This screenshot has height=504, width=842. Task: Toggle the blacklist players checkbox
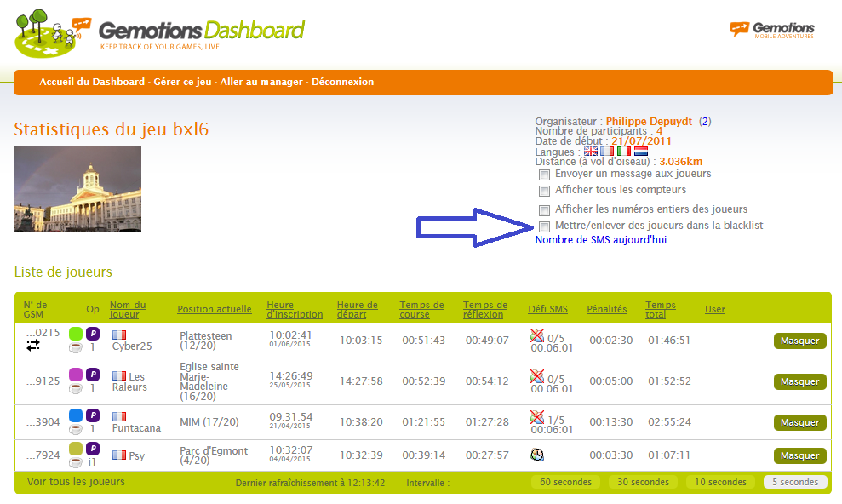[544, 226]
